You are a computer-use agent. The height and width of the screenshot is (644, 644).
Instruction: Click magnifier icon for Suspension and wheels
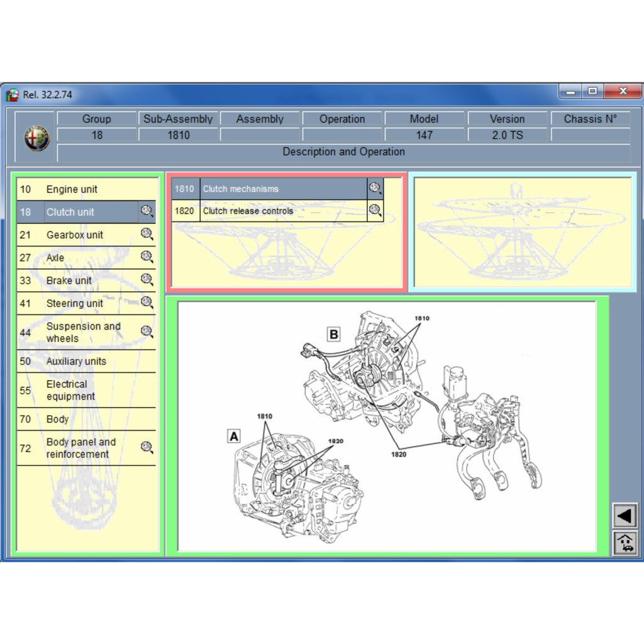[147, 331]
